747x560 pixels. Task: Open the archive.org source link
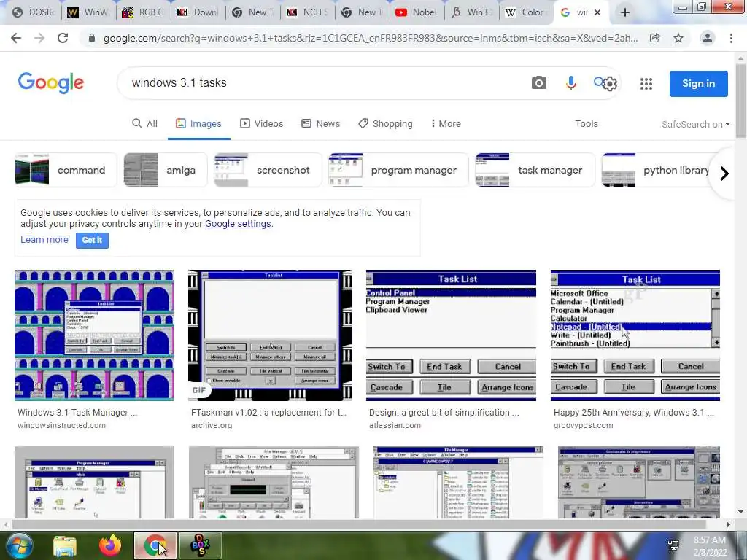[212, 425]
